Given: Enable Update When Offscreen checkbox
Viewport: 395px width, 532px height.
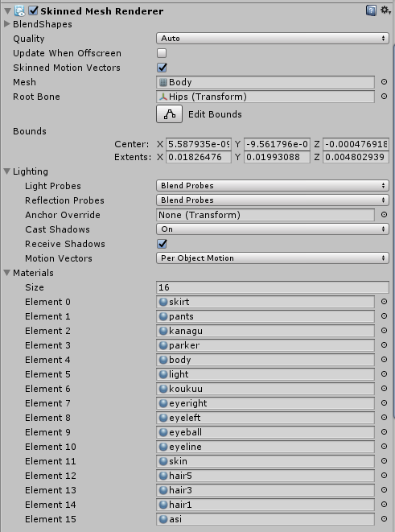Looking at the screenshot, I should click(162, 53).
